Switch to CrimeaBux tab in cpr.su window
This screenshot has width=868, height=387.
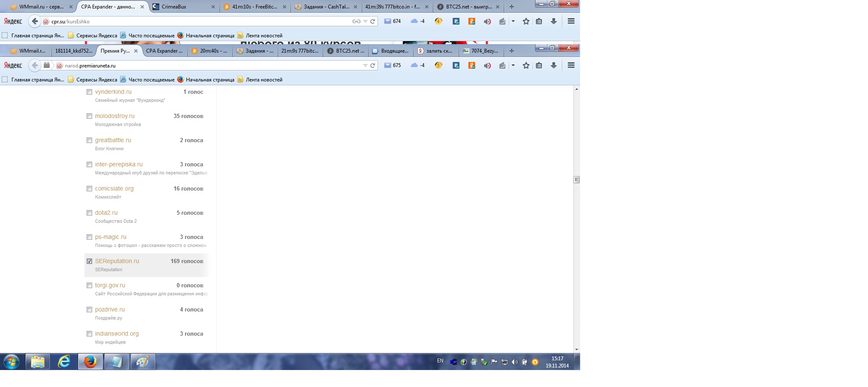184,7
